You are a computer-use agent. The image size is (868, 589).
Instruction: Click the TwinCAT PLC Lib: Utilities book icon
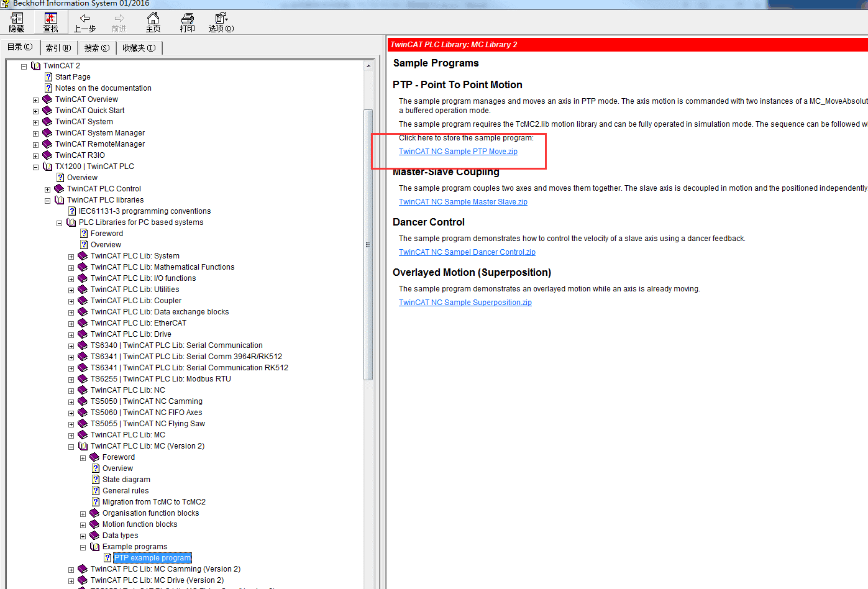[83, 289]
